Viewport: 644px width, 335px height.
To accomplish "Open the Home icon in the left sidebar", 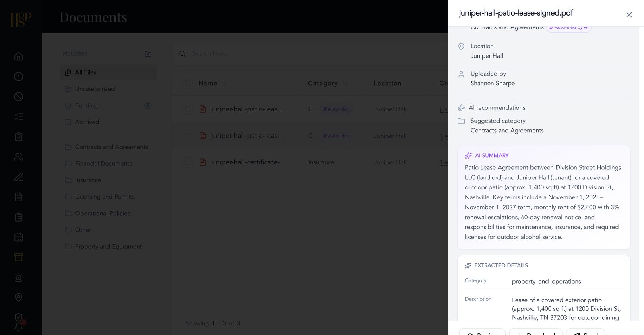I will pyautogui.click(x=19, y=56).
